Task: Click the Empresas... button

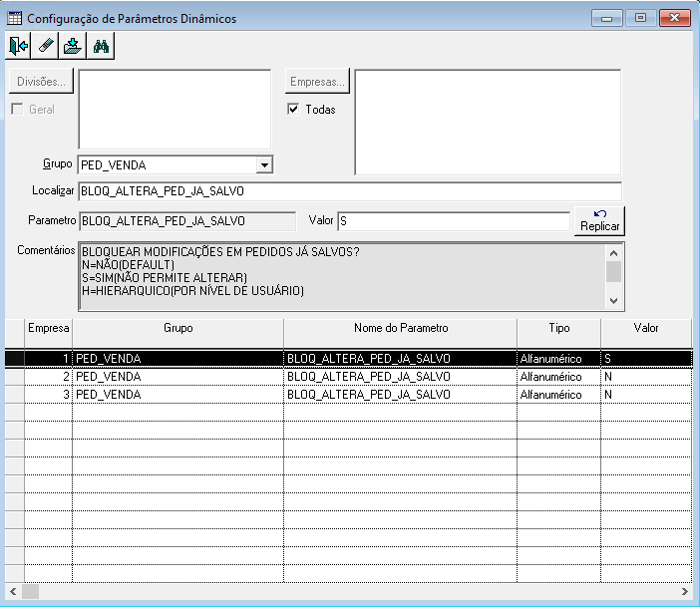Action: (317, 81)
